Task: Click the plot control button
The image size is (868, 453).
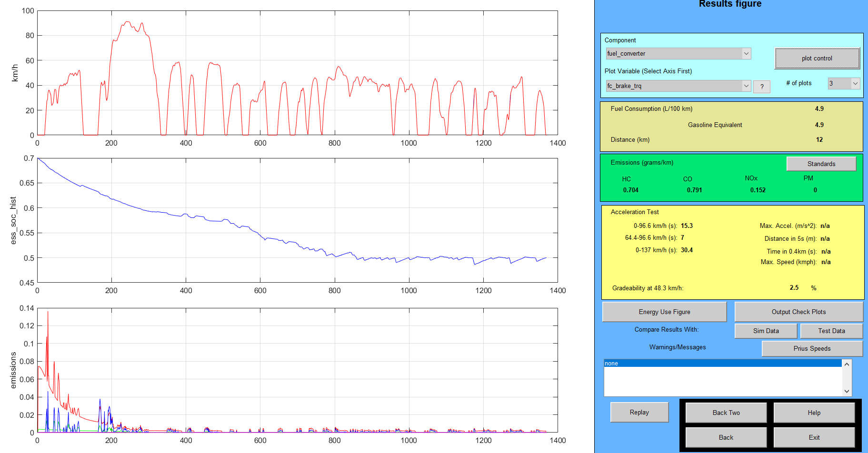Action: click(817, 58)
